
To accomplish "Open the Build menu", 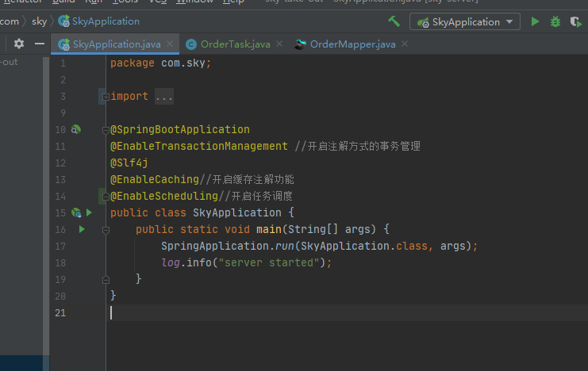I will coord(63,2).
